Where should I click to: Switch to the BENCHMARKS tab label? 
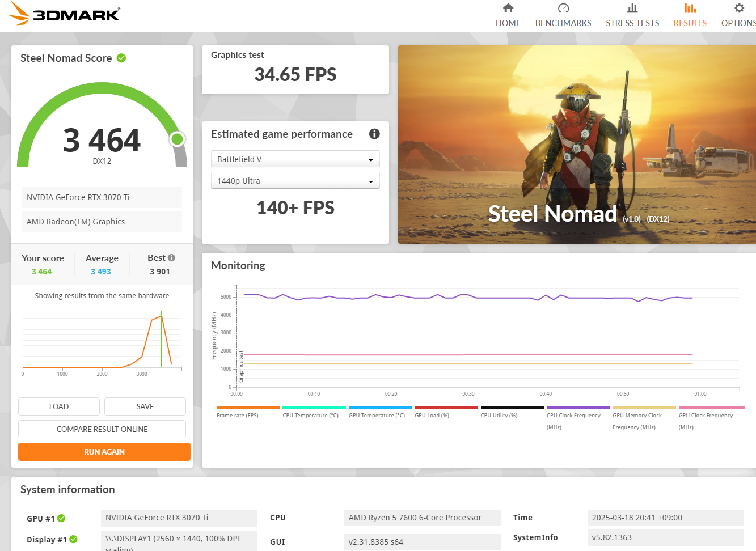pyautogui.click(x=563, y=23)
